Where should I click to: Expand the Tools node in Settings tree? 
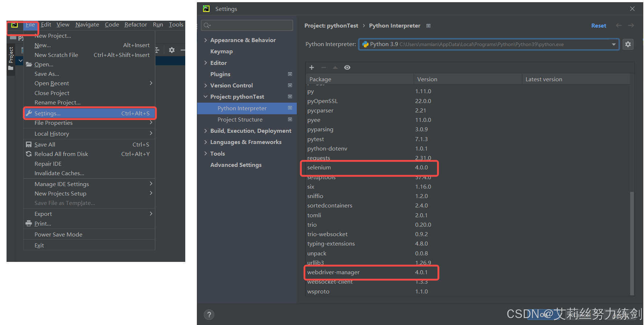[x=206, y=153]
